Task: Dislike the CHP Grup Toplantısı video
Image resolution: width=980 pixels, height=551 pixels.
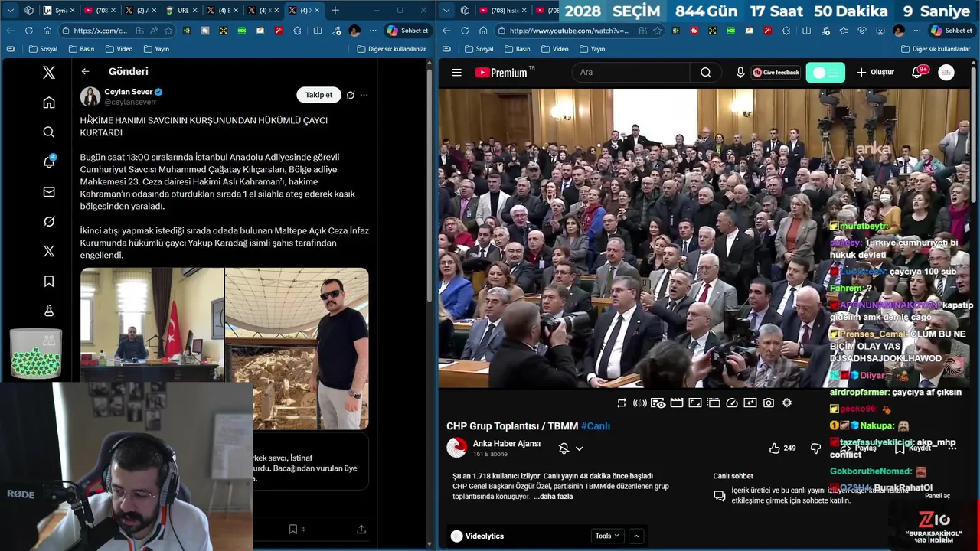Action: point(815,448)
